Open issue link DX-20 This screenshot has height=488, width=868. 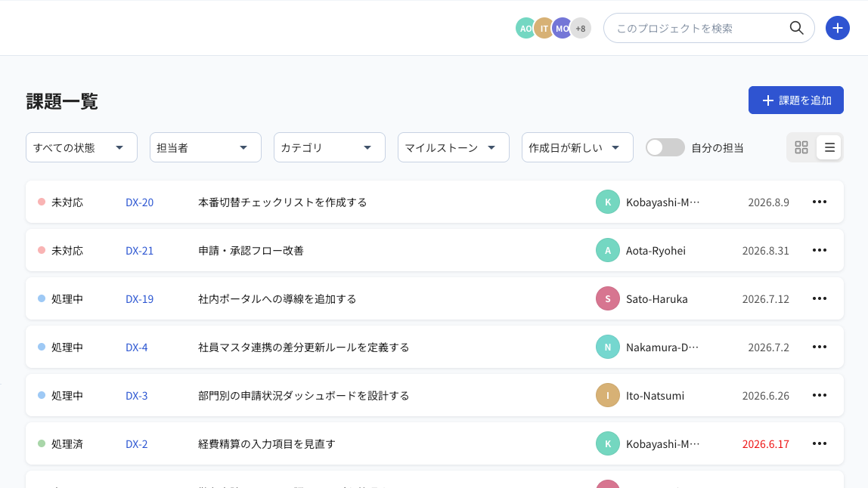coord(139,202)
